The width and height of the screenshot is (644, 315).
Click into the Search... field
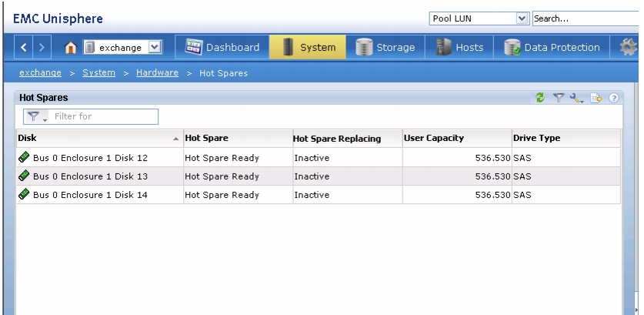pyautogui.click(x=586, y=18)
